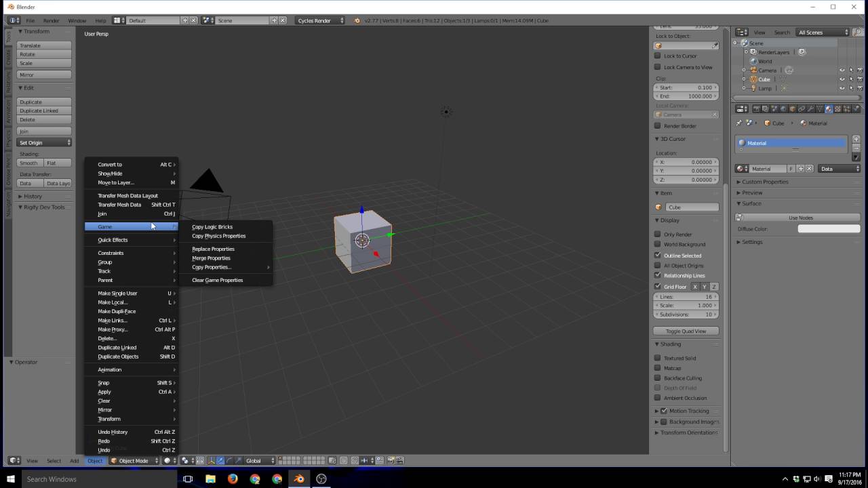
Task: Open the Render properties tab icon
Action: tap(757, 109)
